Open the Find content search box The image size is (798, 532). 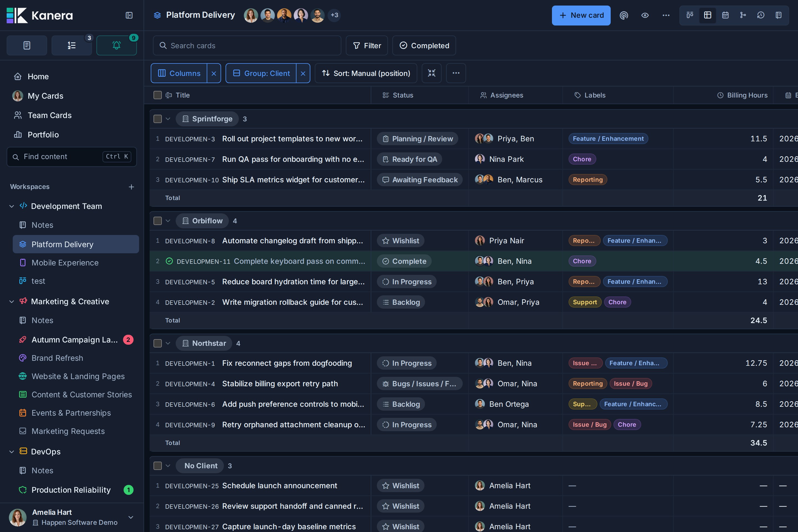coord(71,157)
